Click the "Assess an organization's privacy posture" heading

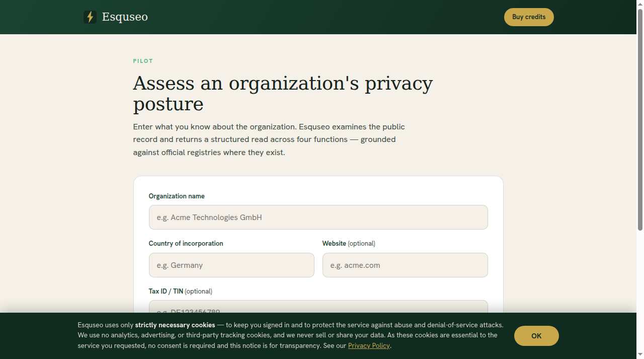(283, 93)
